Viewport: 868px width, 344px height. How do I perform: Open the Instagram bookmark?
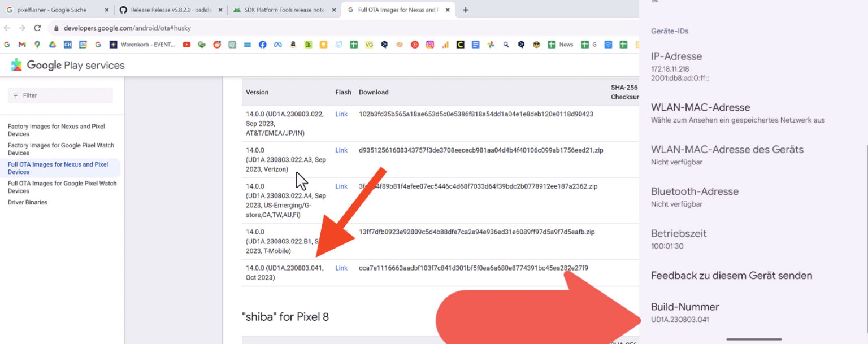point(430,44)
